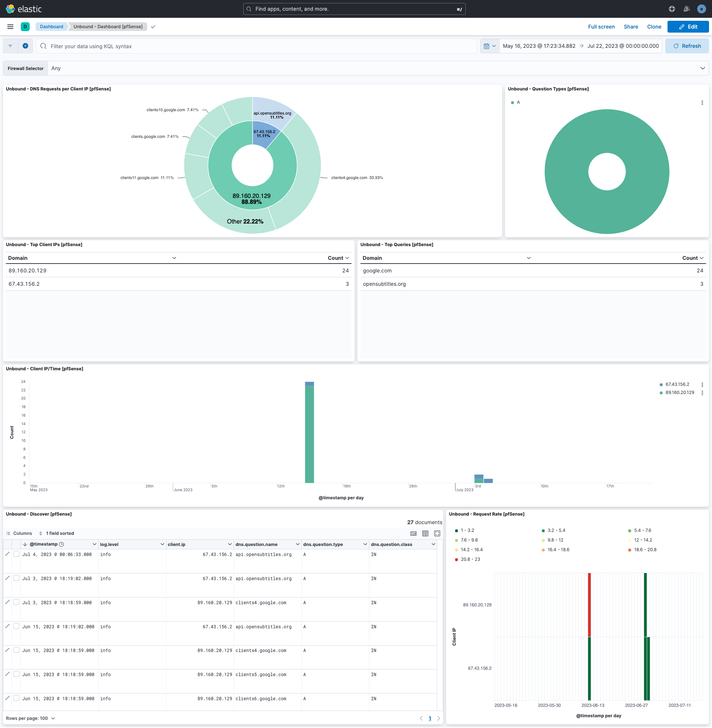Open keyboard shortcuts in the Discover grid
This screenshot has height=728, width=712.
click(x=413, y=533)
